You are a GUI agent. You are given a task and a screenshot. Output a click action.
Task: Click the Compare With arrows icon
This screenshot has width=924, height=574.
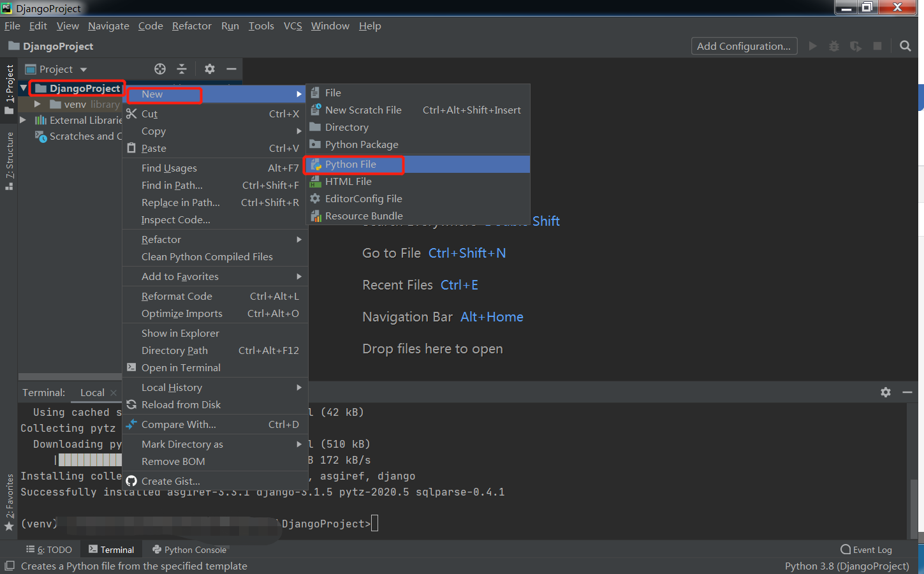131,424
